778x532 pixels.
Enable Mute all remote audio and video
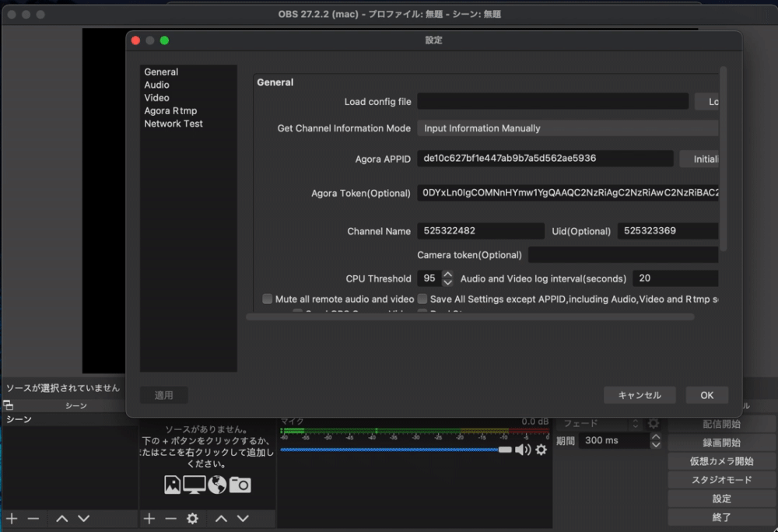268,299
